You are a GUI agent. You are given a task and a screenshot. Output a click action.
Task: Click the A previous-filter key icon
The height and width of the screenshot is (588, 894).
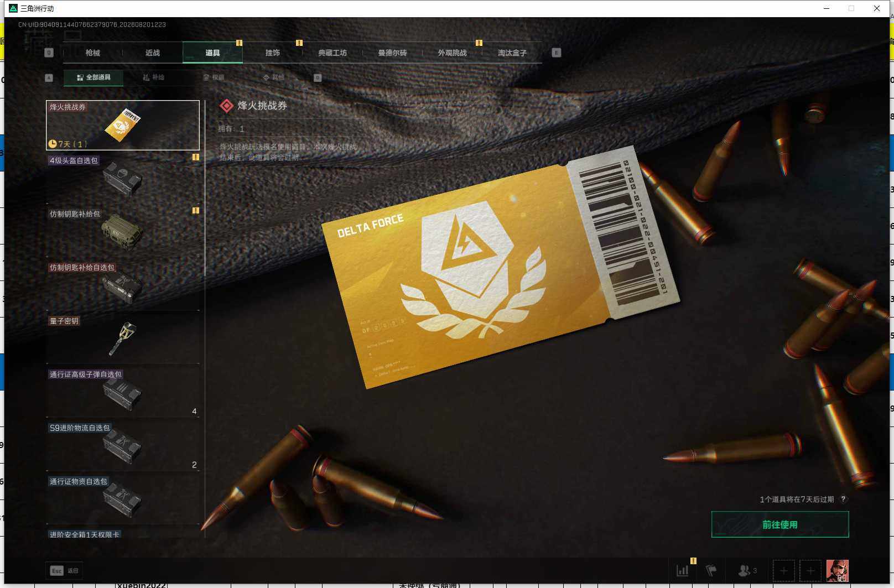click(49, 77)
